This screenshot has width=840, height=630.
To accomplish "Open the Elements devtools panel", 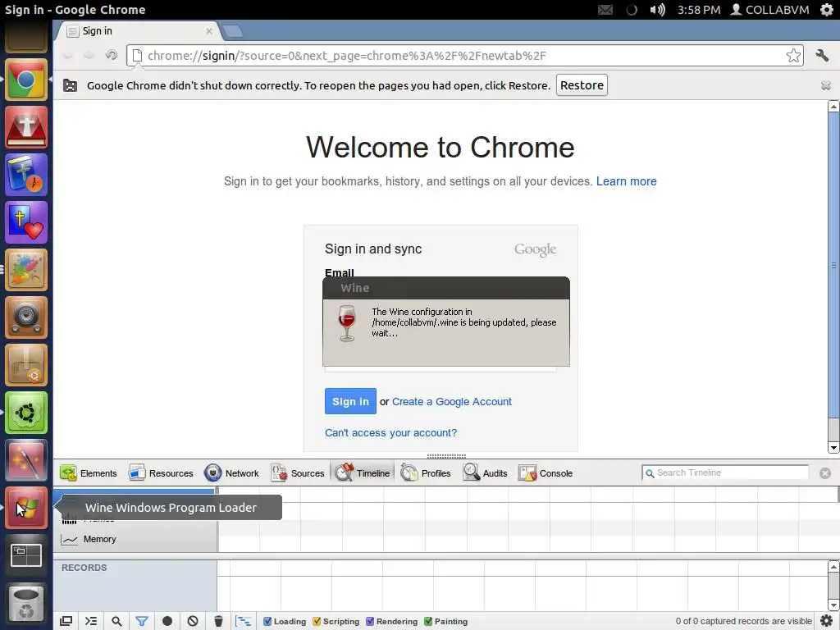I will [x=89, y=473].
